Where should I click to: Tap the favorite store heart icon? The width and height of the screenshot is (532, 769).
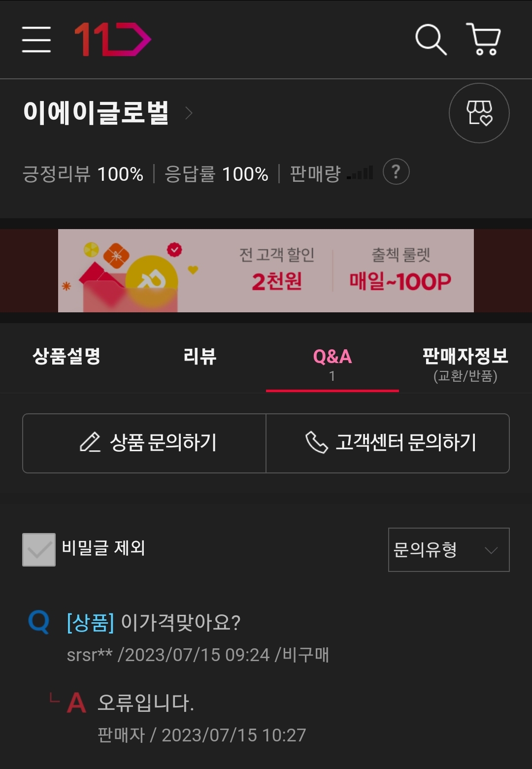tap(479, 113)
